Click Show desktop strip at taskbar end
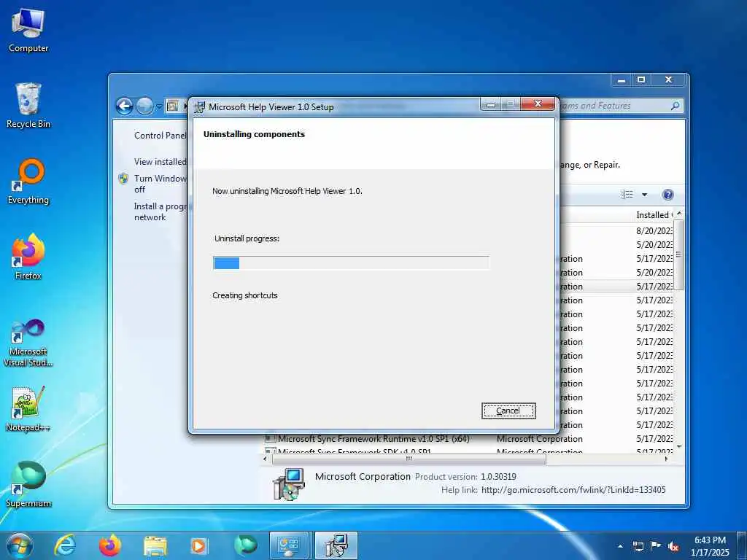Screen dimensions: 747x560 pos(741,545)
